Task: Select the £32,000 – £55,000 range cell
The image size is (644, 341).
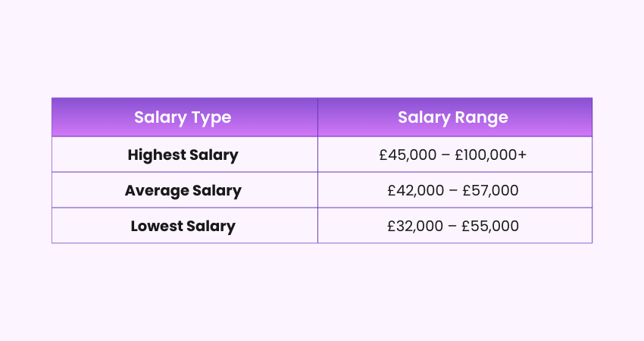Action: pyautogui.click(x=453, y=226)
